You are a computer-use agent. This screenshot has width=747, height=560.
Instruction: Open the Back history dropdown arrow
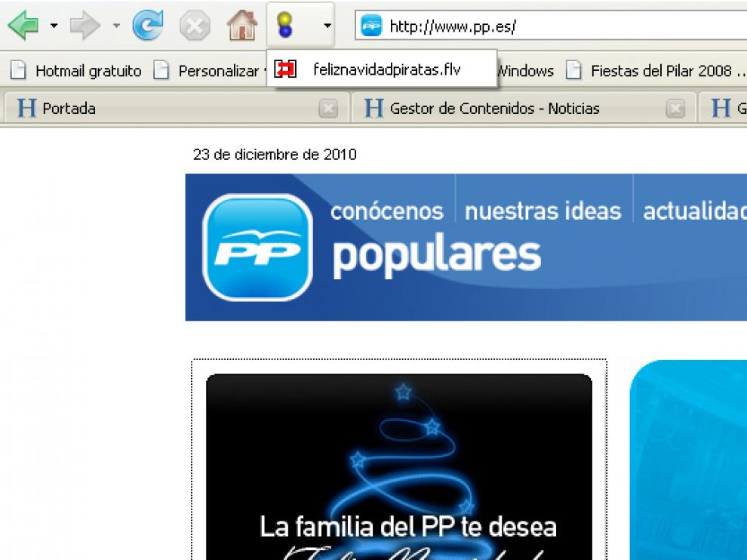pos(54,26)
